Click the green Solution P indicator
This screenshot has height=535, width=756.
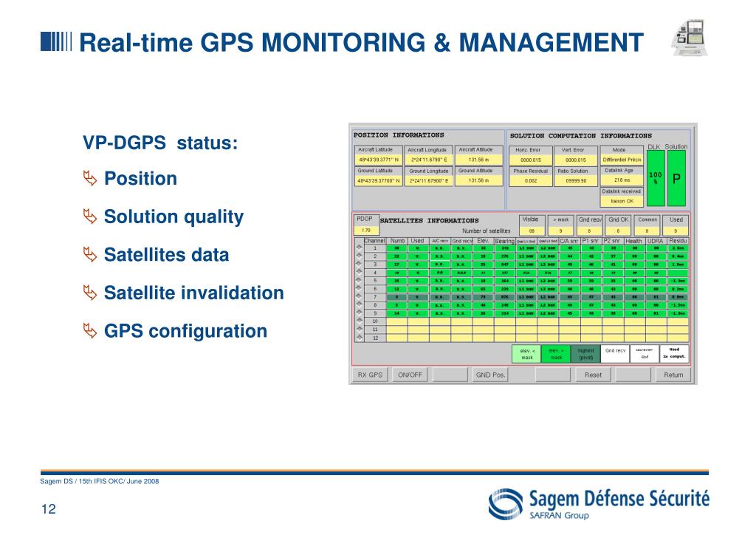click(676, 178)
